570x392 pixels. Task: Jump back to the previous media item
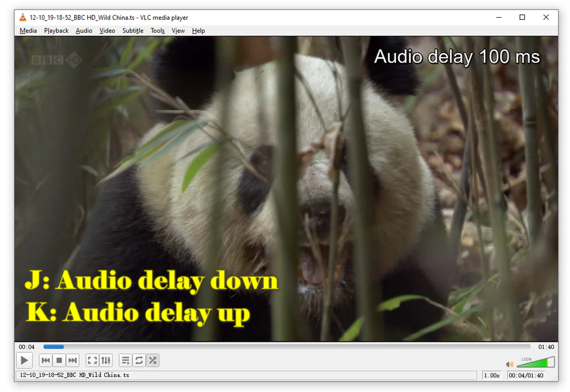[x=45, y=360]
